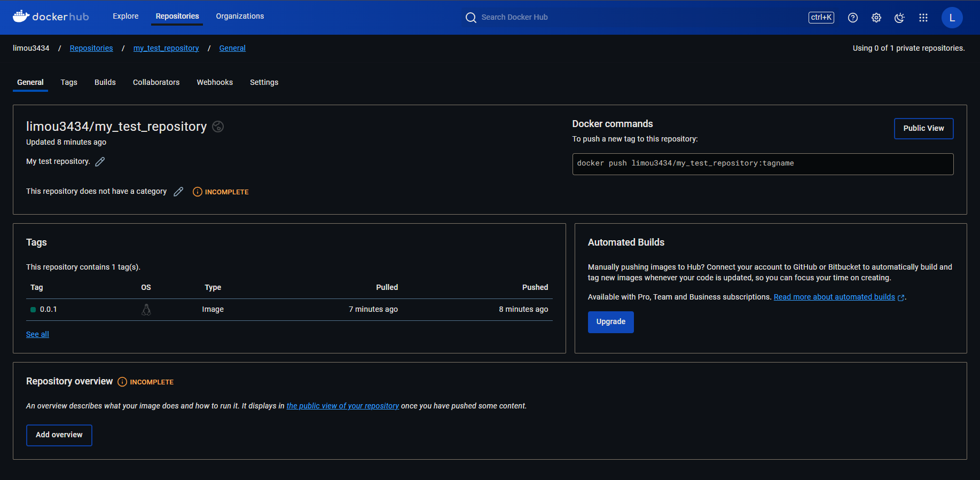Viewport: 980px width, 480px height.
Task: Switch to the Tags tab
Action: pyautogui.click(x=69, y=82)
